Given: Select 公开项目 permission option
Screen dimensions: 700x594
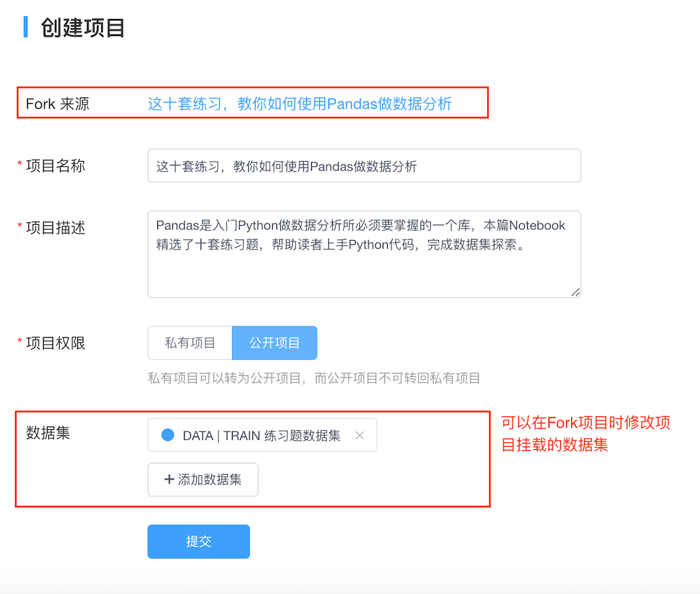Looking at the screenshot, I should tap(275, 343).
